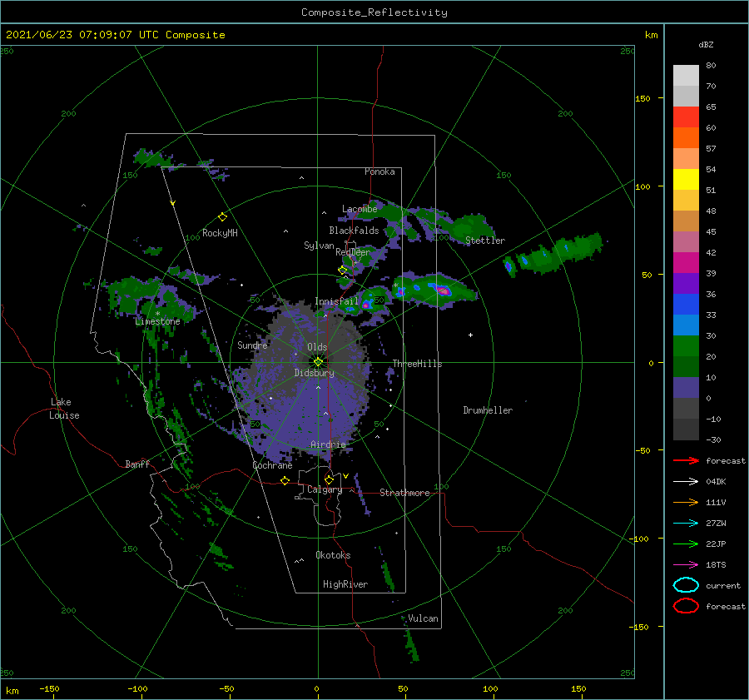Image resolution: width=749 pixels, height=700 pixels.
Task: Click the white plus marker north of Drumheller
Action: click(470, 335)
